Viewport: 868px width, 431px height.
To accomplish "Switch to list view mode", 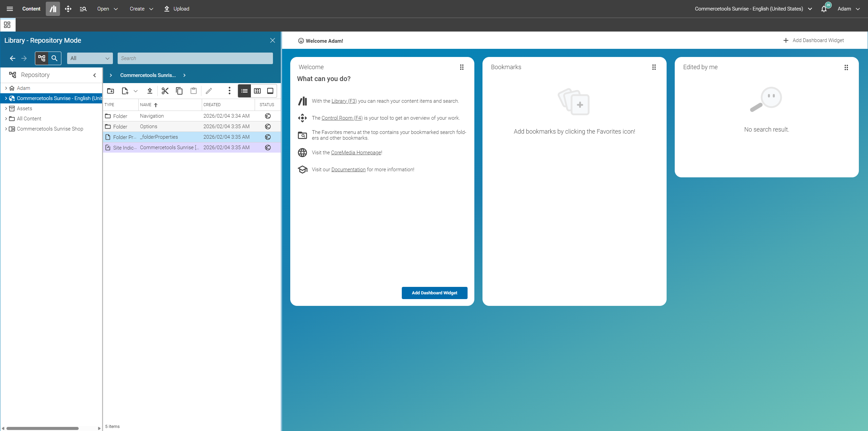I will [244, 91].
